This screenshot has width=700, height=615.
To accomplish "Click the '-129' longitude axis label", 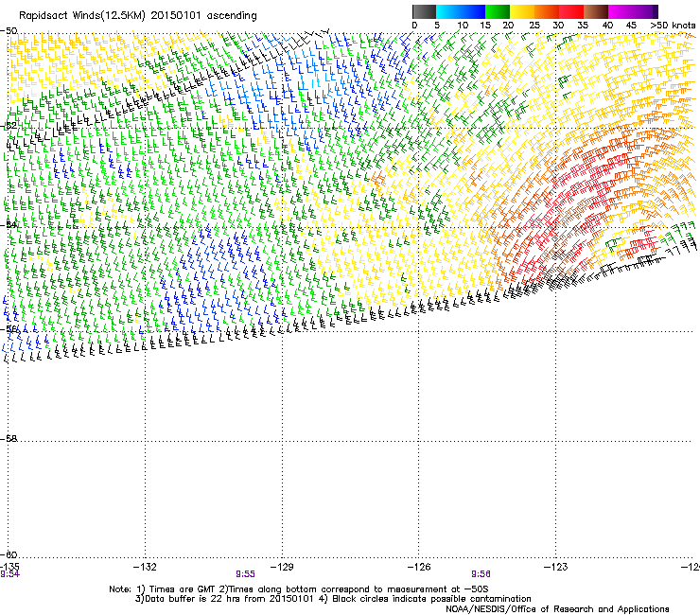I will (282, 567).
